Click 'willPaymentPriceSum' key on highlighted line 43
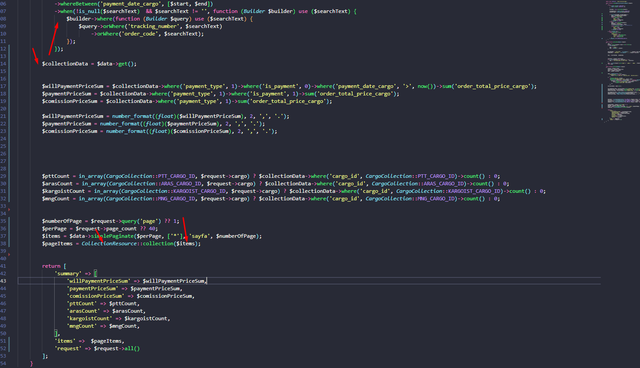The height and width of the screenshot is (368, 640). 98,281
